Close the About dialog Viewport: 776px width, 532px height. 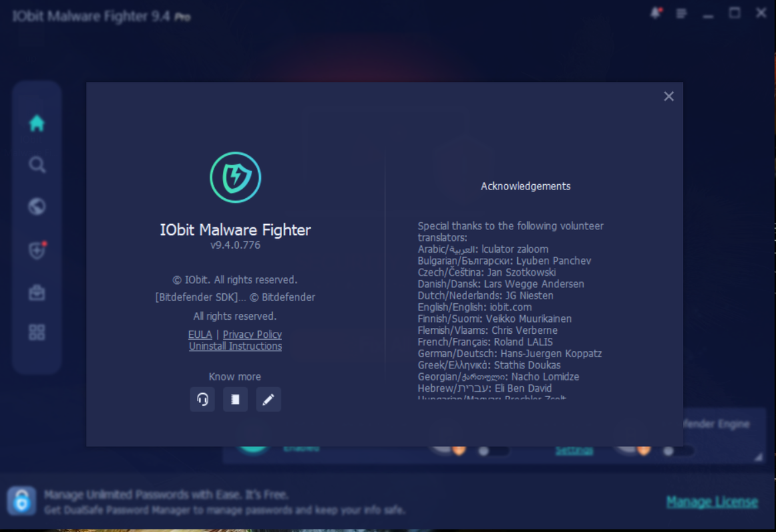(669, 96)
